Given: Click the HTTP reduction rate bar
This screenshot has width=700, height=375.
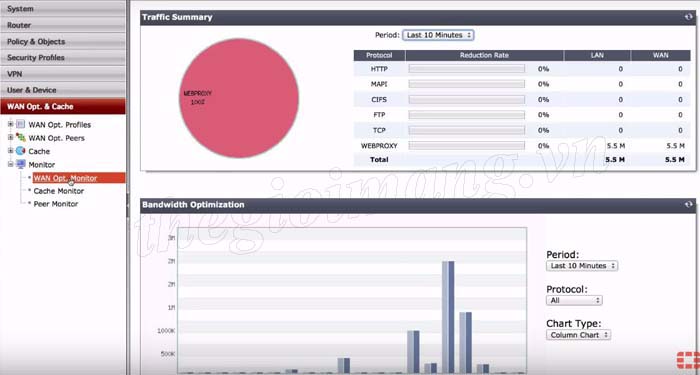Looking at the screenshot, I should tap(467, 69).
